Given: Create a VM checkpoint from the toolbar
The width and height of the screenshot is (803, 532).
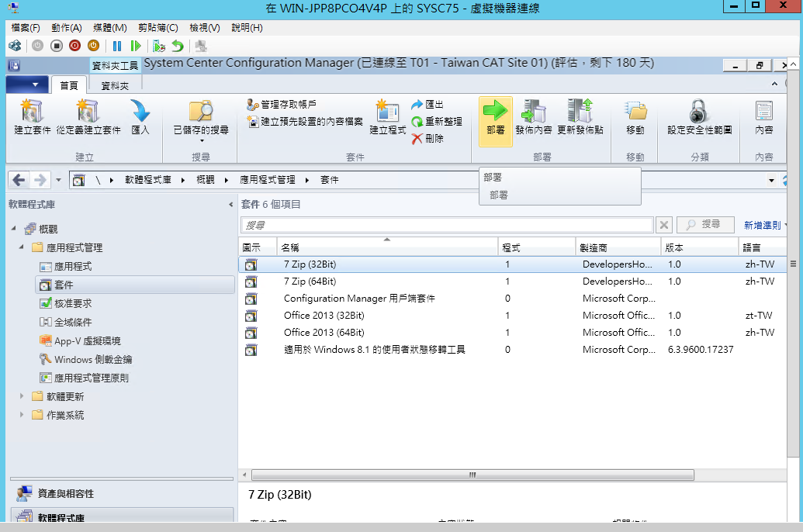Looking at the screenshot, I should pos(159,46).
